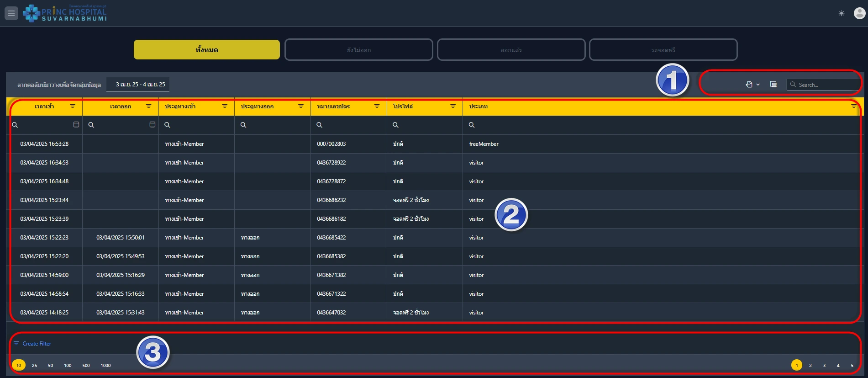Open filter menu on เวลาเข้า column header
The width and height of the screenshot is (868, 378).
(73, 106)
